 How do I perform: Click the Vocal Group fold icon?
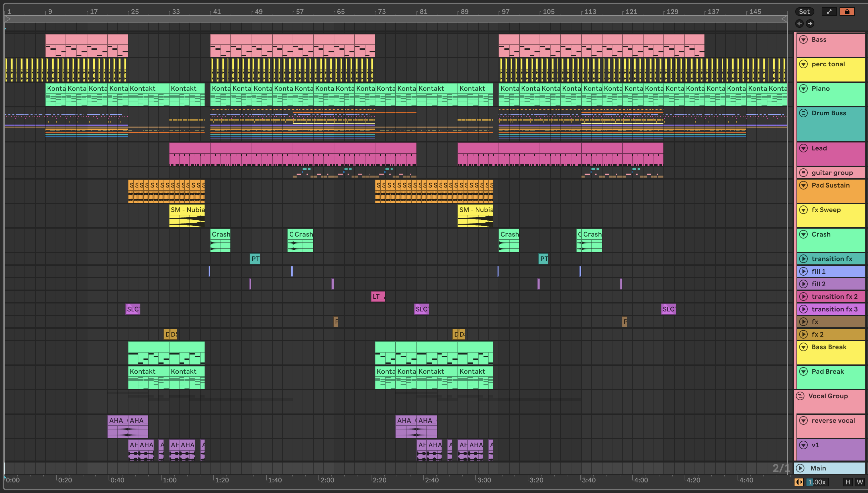tap(800, 396)
